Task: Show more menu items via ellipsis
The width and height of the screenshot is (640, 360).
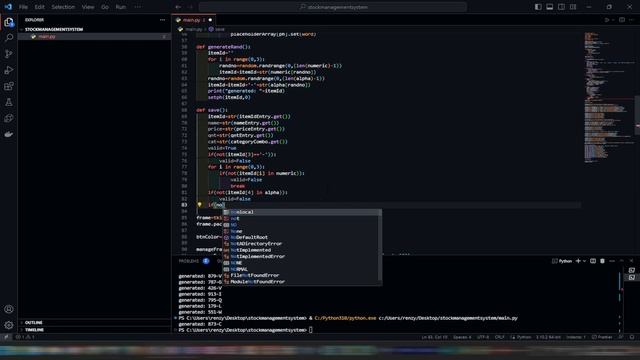Action: click(x=138, y=7)
